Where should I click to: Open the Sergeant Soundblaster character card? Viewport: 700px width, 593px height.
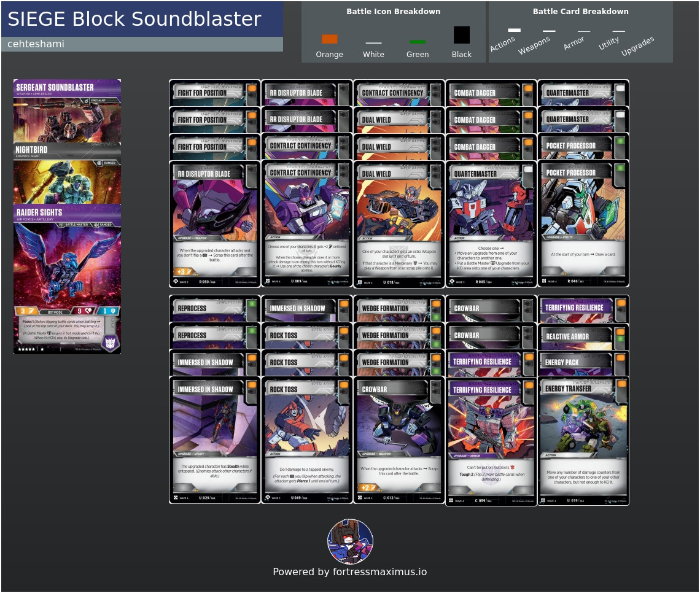tap(68, 111)
